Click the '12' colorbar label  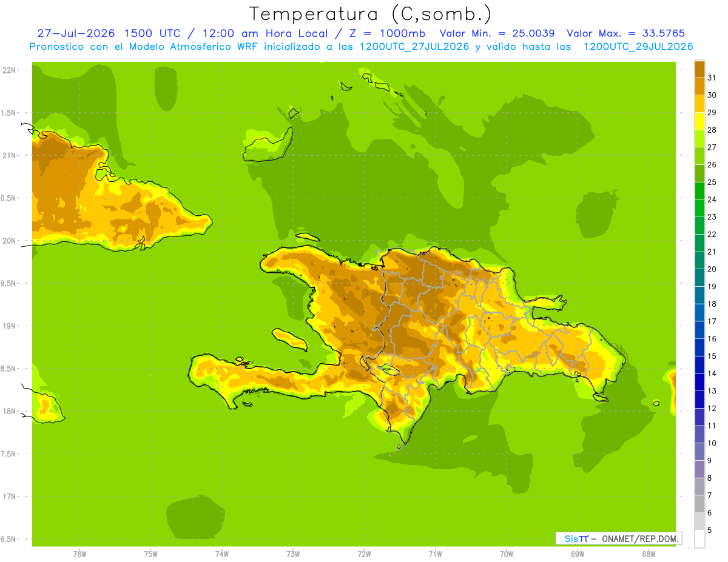(x=712, y=408)
